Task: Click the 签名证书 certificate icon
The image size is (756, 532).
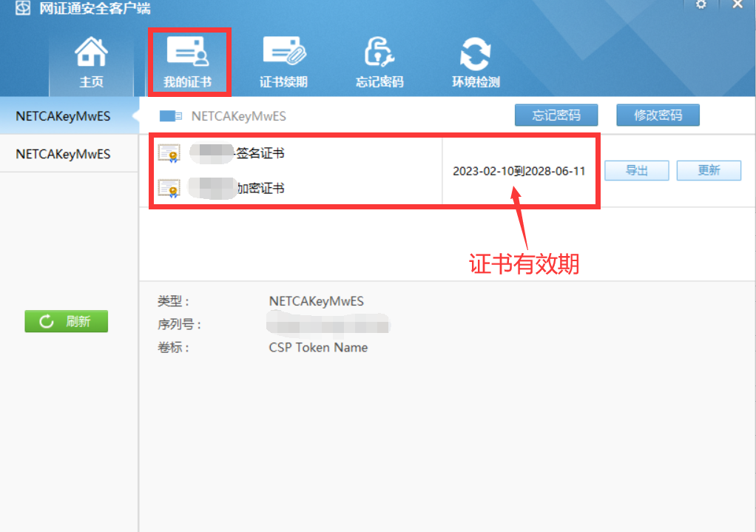Action: click(169, 153)
